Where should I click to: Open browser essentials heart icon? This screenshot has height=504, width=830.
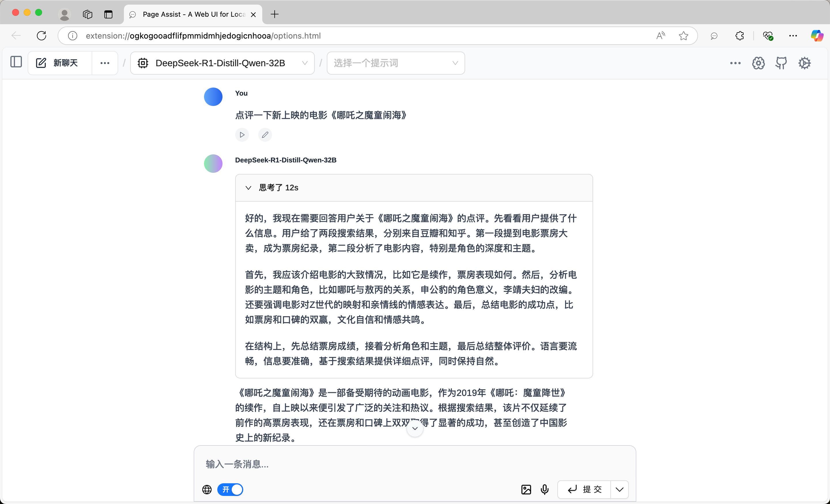(768, 36)
